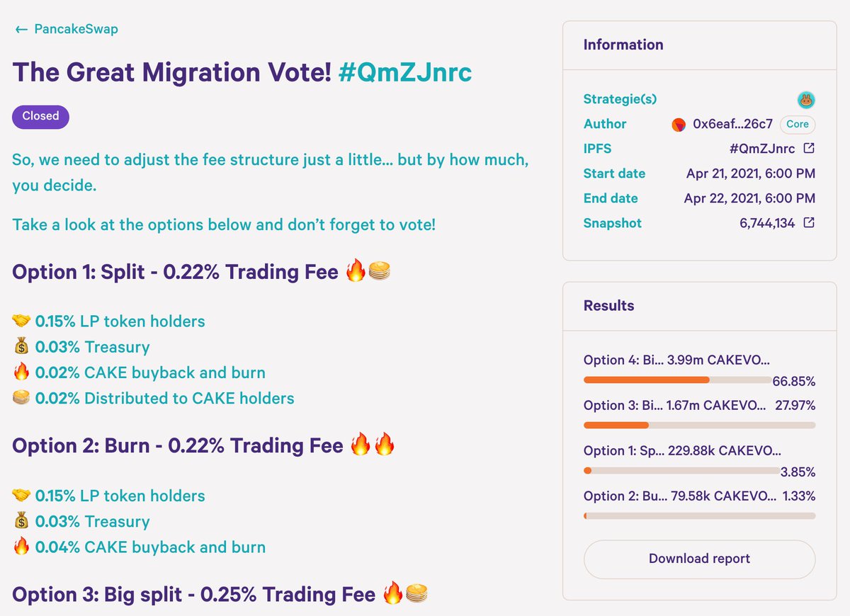This screenshot has height=616, width=850.
Task: Click the Option 4 results progress bar
Action: pyautogui.click(x=678, y=380)
